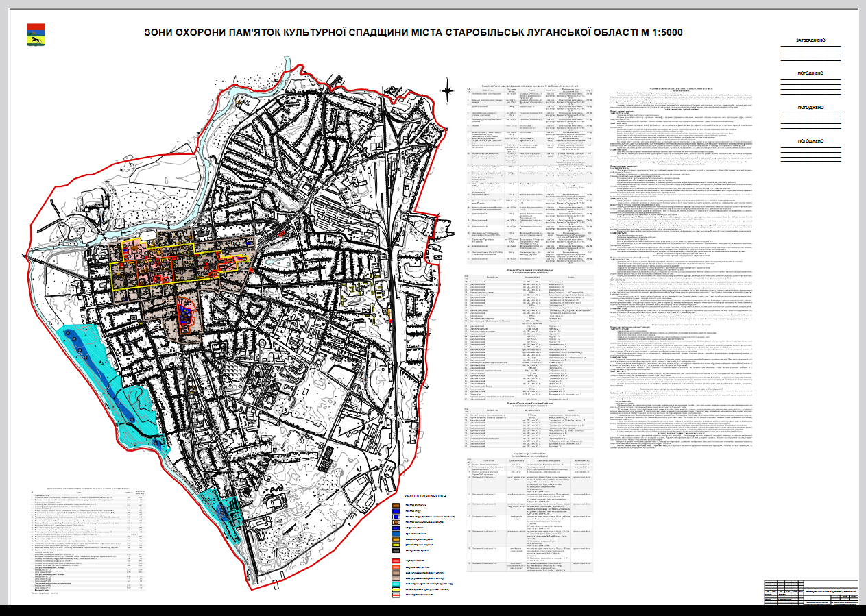This screenshot has width=866, height=616.
Task: Select the orange circle legend symbol
Action: (x=396, y=522)
